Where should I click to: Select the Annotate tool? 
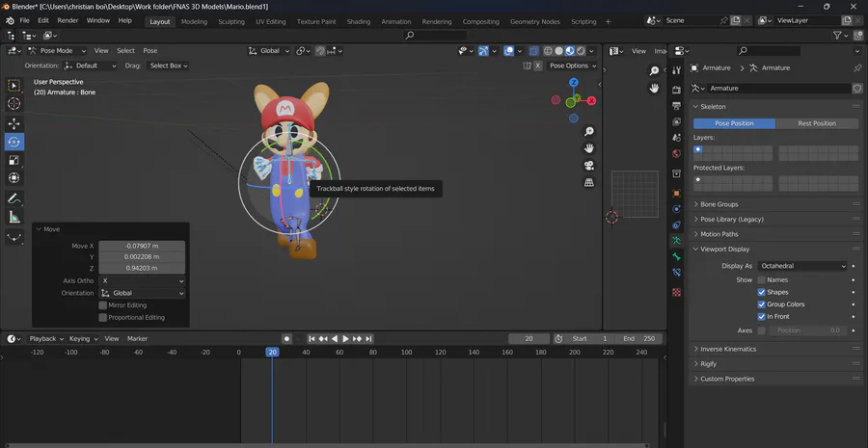click(x=14, y=198)
